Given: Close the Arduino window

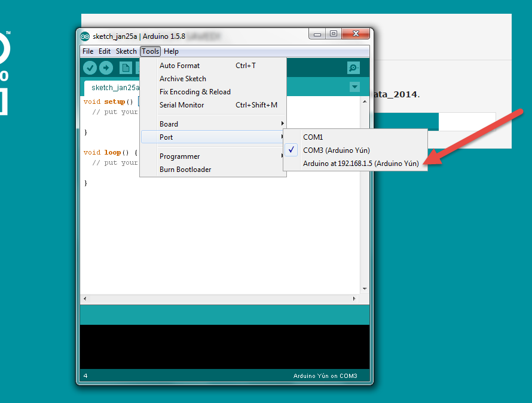Looking at the screenshot, I should tap(356, 34).
